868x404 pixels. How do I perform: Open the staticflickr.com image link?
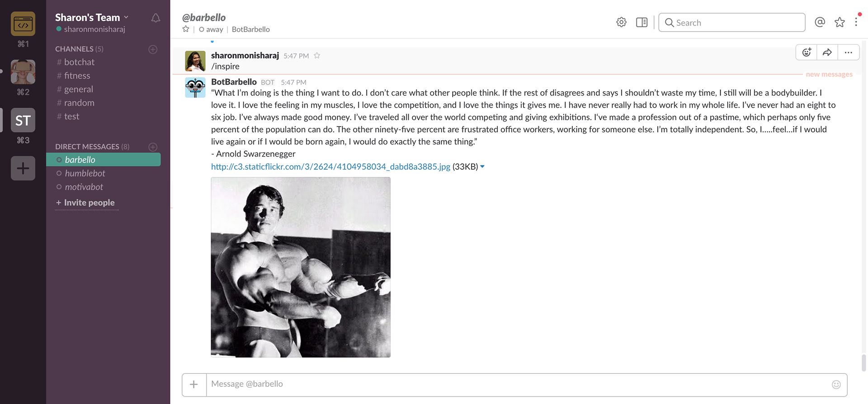(x=330, y=166)
